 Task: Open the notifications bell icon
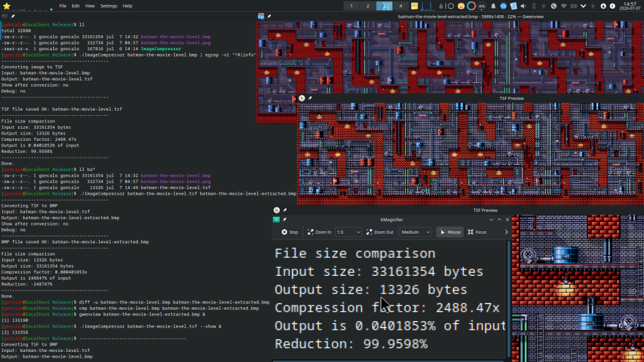(x=493, y=6)
